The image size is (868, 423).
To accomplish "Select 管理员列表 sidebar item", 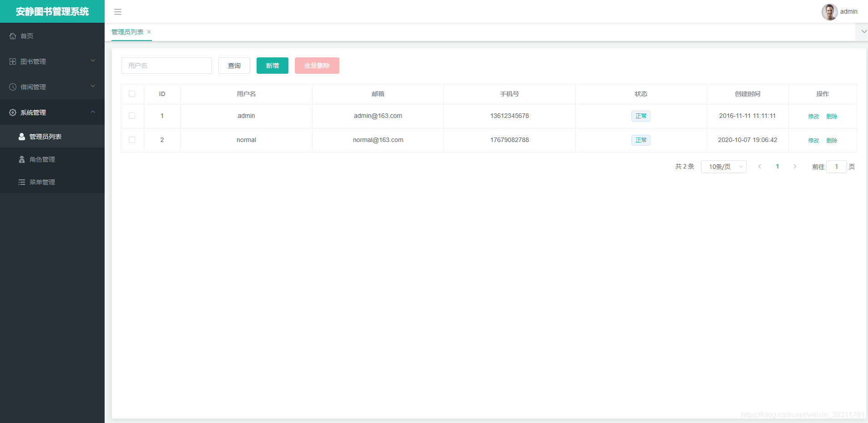I will [x=52, y=137].
